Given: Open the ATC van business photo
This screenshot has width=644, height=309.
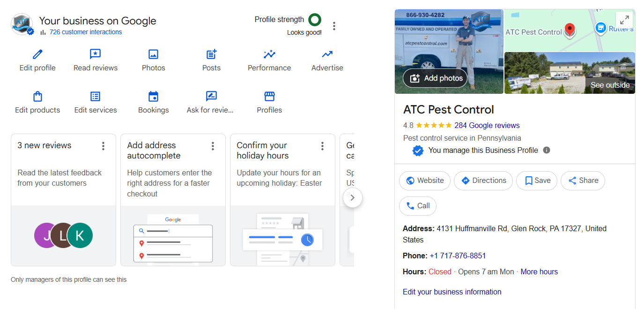Looking at the screenshot, I should [449, 52].
